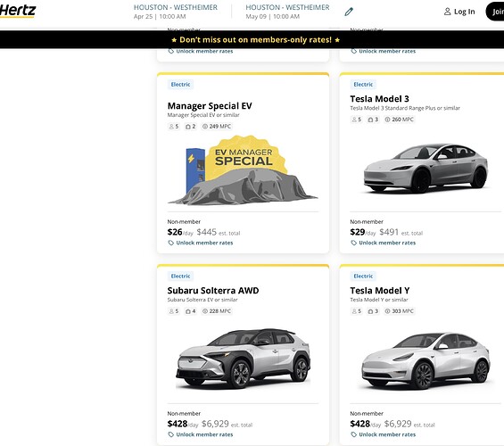Viewport: 504px width, 446px height.
Task: Click the members-only rates banner
Action: (255, 40)
